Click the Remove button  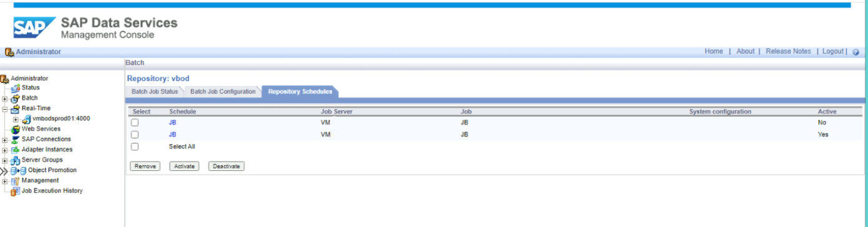pos(145,167)
